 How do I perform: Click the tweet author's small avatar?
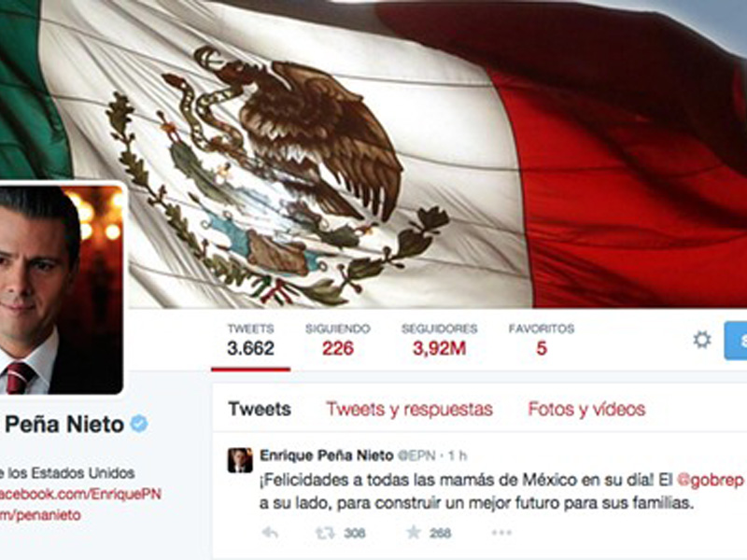pos(240,460)
